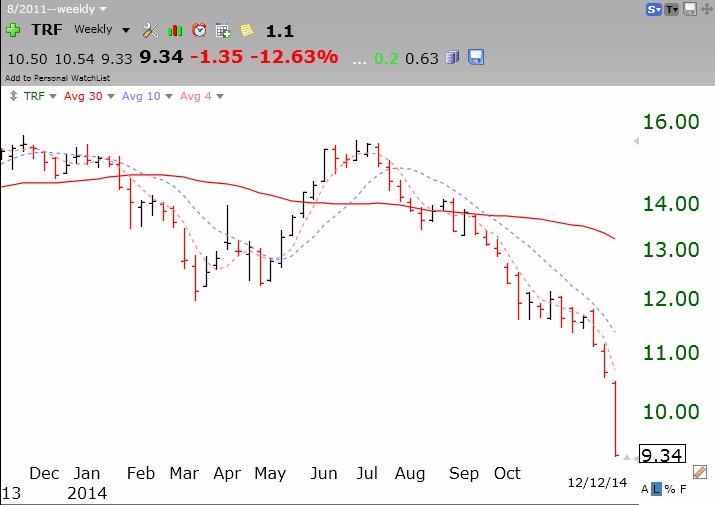Viewport: 715px width, 505px height.
Task: Click the Jun month label on time axis
Action: click(324, 473)
